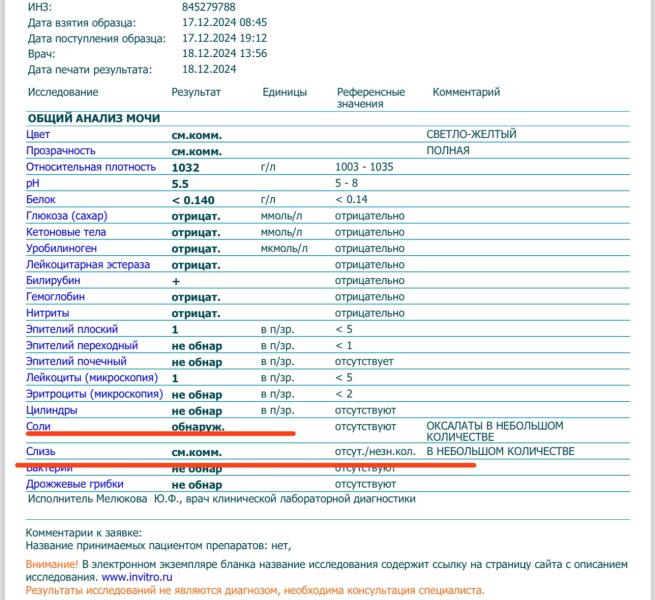
Task: Open Глюкоза (сахар) description link
Action: (67, 216)
